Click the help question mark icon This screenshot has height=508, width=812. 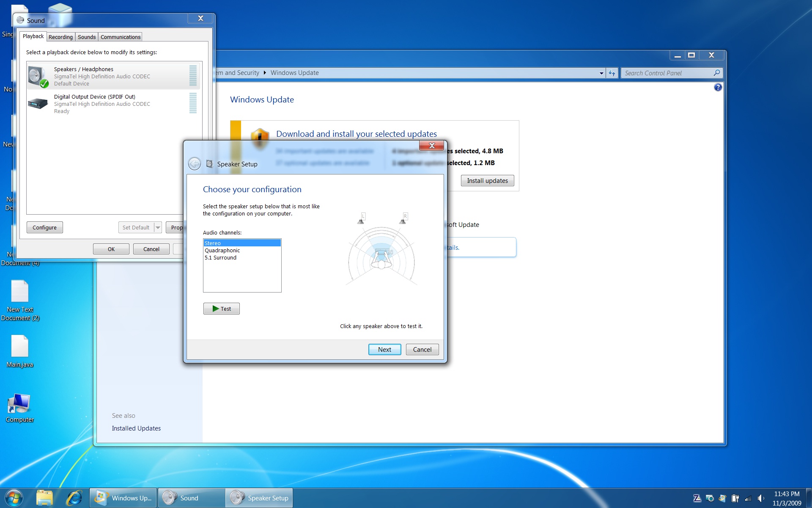tap(718, 88)
